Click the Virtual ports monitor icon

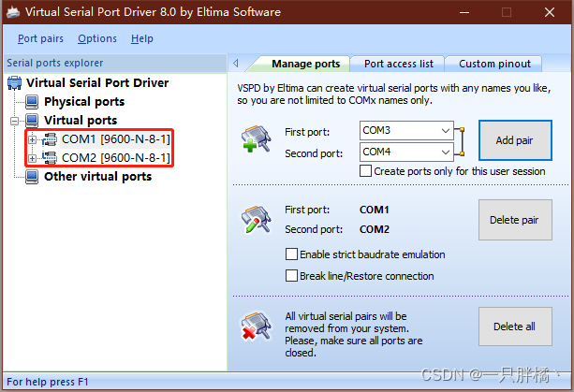[x=32, y=121]
